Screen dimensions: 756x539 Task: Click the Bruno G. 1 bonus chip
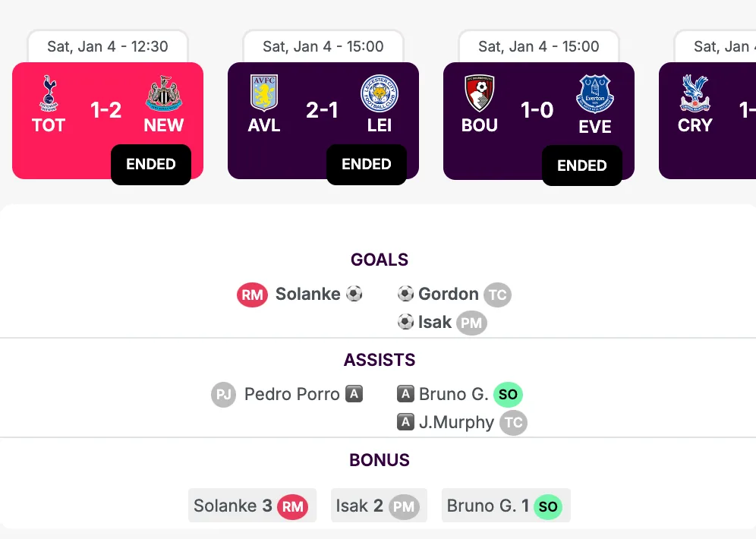pos(506,506)
